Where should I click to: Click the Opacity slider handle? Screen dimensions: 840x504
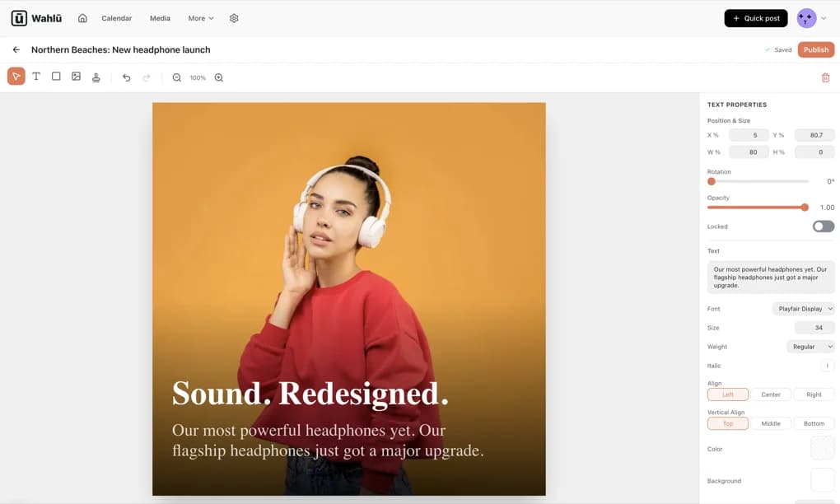[805, 208]
